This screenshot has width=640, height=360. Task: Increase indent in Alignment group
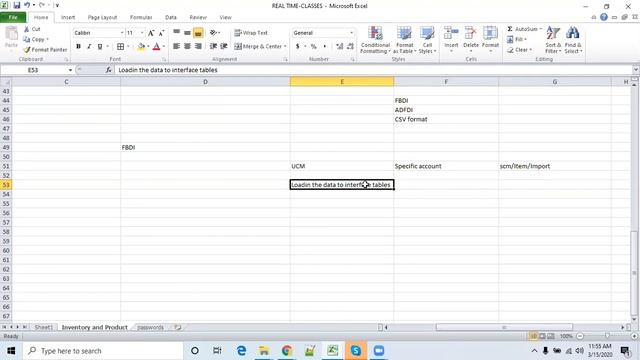(x=224, y=46)
